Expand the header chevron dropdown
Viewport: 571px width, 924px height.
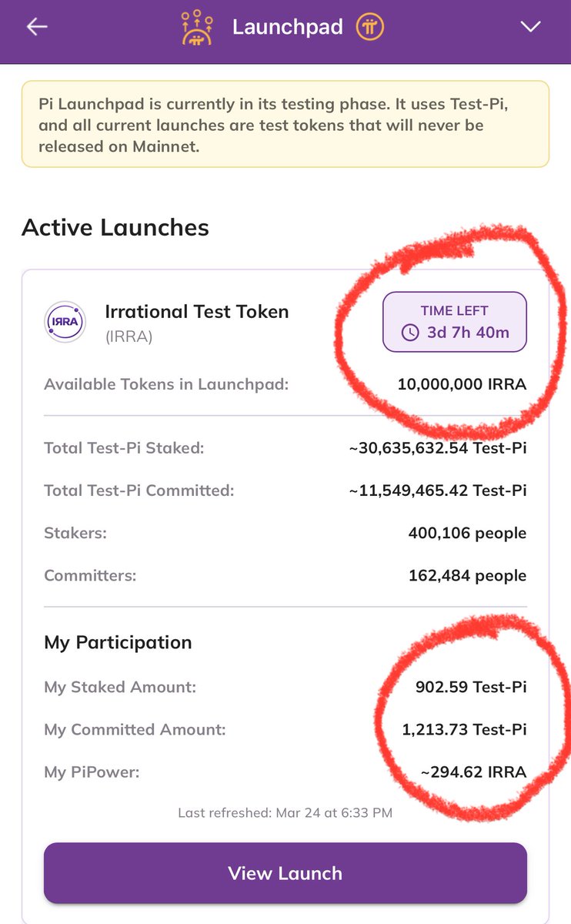pyautogui.click(x=531, y=27)
